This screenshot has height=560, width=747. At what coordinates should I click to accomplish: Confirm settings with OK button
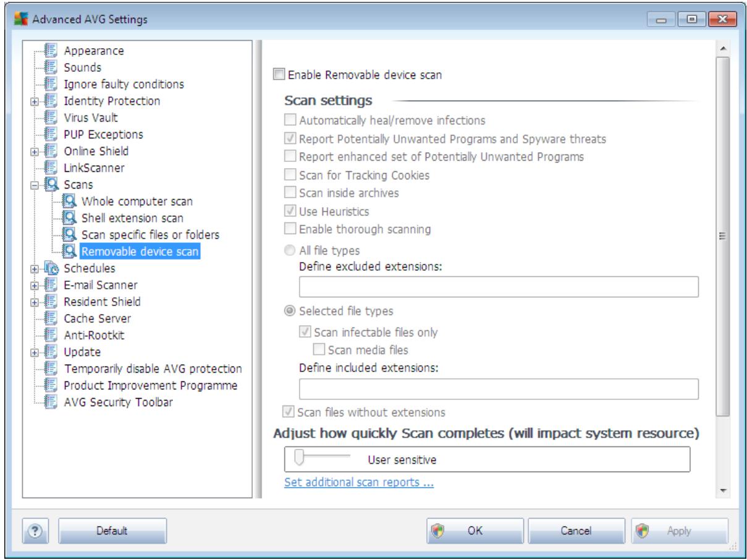[475, 530]
